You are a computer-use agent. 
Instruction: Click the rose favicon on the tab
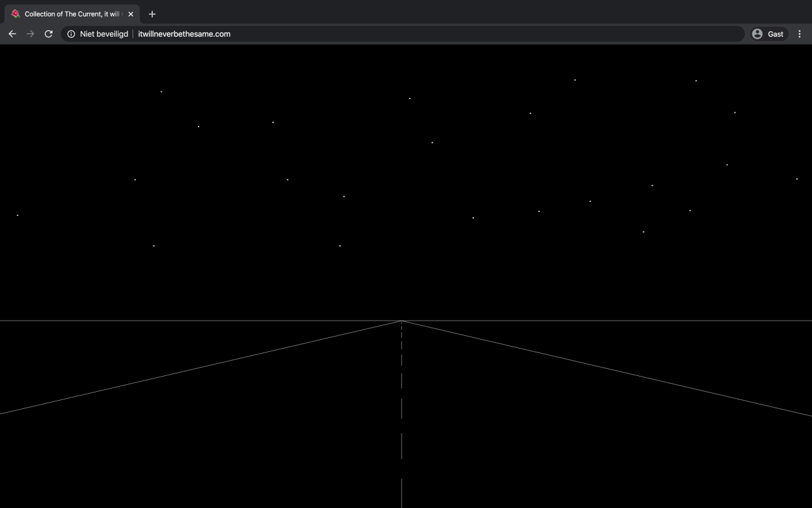15,14
